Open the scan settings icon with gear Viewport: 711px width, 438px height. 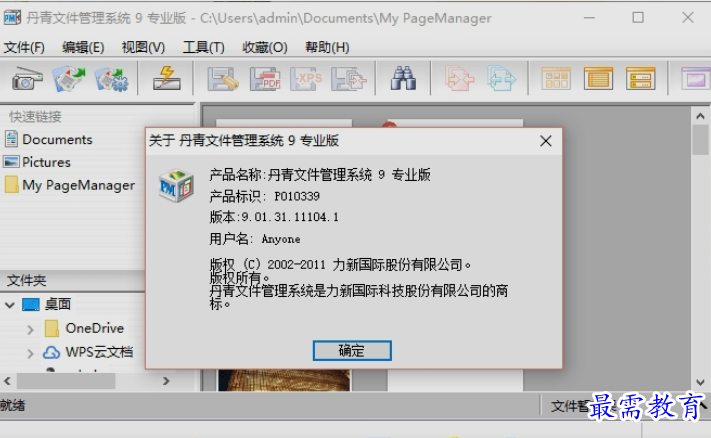[x=112, y=79]
